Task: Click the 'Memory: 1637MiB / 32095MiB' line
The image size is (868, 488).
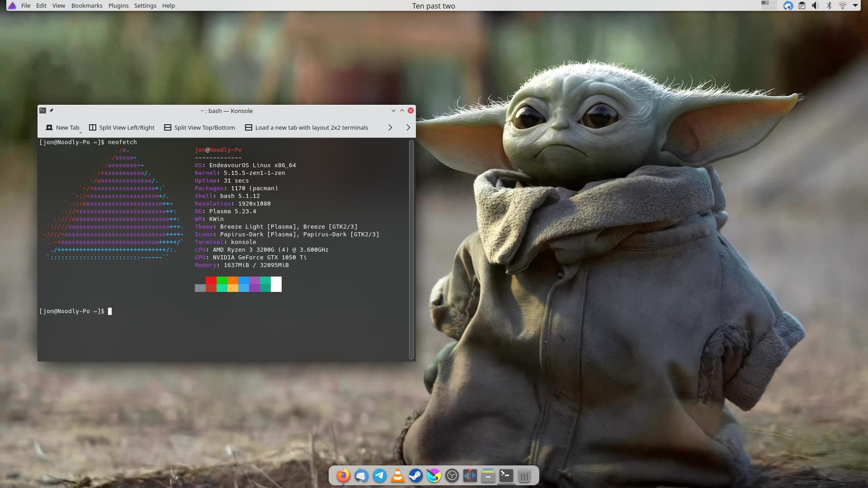Action: click(242, 265)
